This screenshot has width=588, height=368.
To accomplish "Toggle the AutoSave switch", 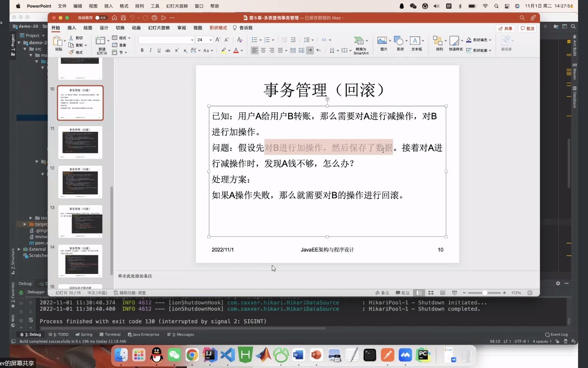I will [x=101, y=18].
